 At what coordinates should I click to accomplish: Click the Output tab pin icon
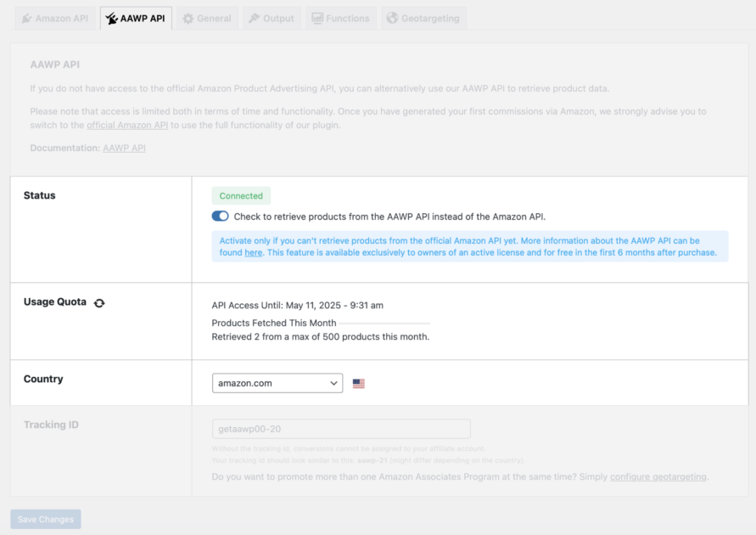tap(255, 18)
